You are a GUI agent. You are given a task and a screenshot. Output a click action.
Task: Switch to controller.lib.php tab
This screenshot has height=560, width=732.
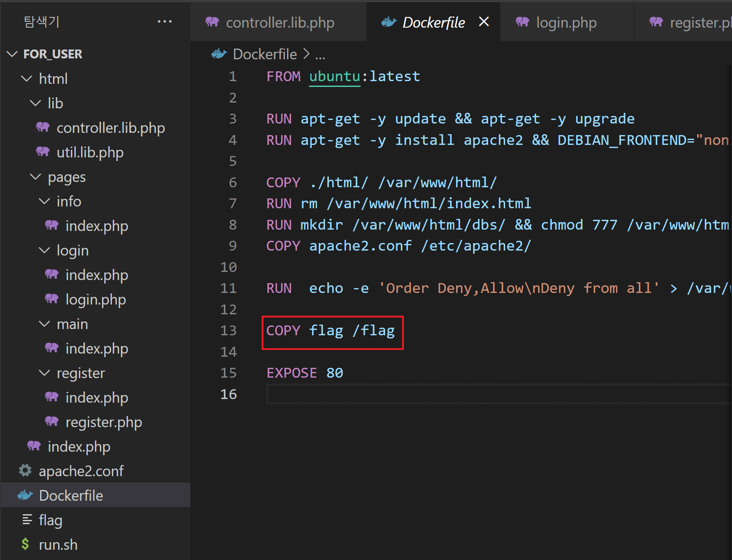tap(279, 22)
